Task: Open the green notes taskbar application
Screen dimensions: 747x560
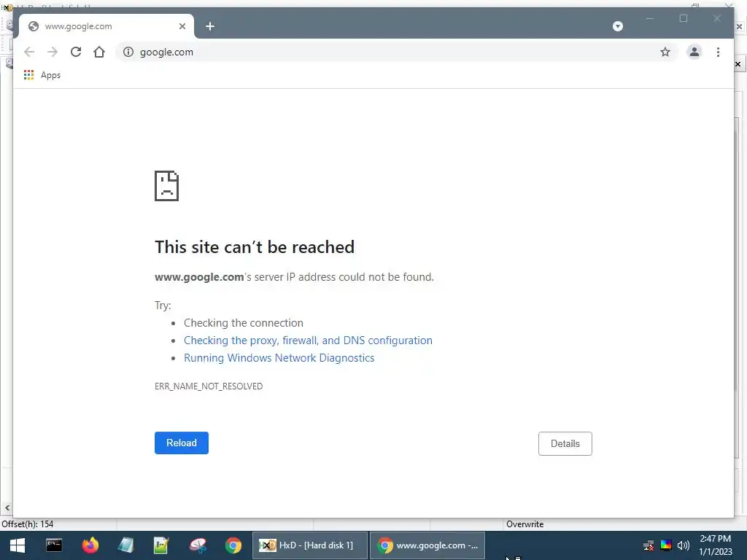Action: [161, 545]
